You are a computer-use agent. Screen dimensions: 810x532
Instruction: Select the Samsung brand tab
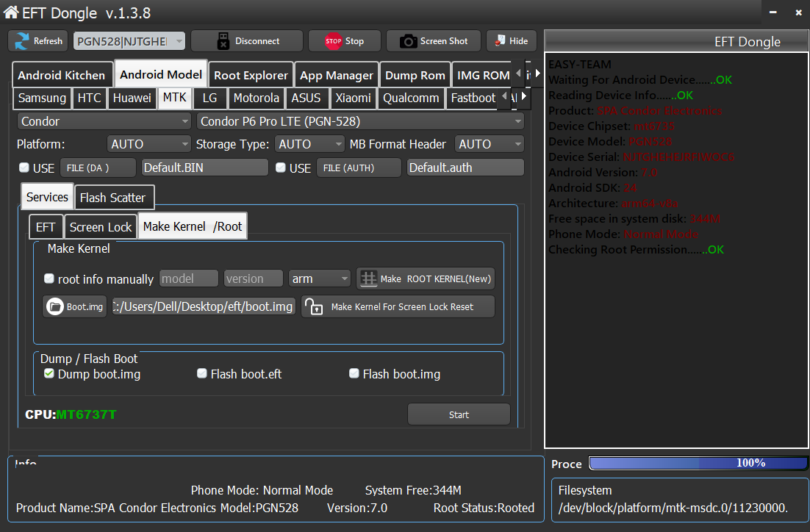(43, 98)
